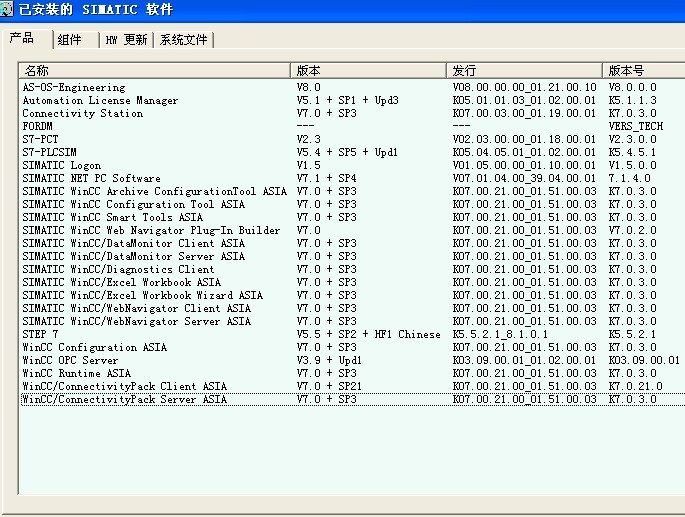Select SIMATIC NET PC Software
The image size is (685, 517).
91,178
